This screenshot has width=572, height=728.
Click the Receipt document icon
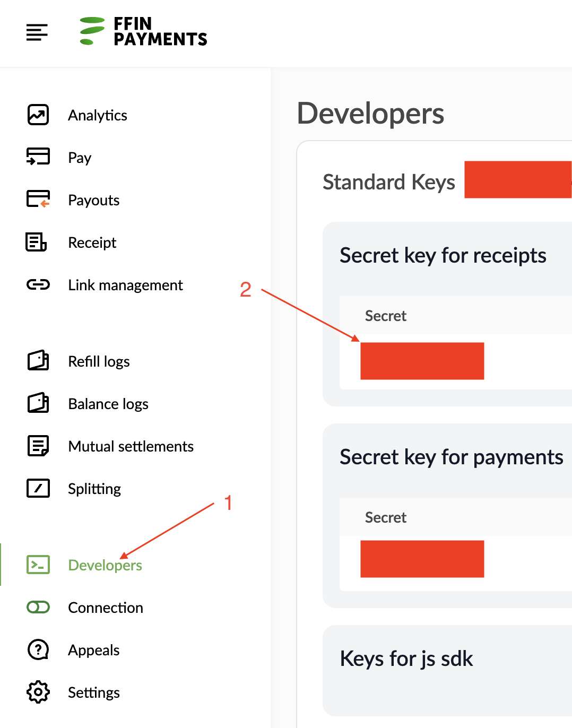[x=37, y=242]
